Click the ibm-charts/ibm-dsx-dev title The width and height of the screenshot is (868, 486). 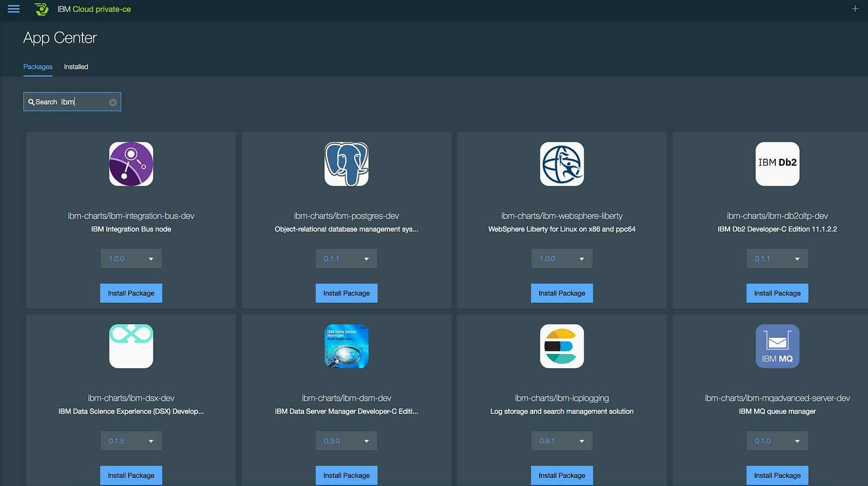tap(131, 399)
